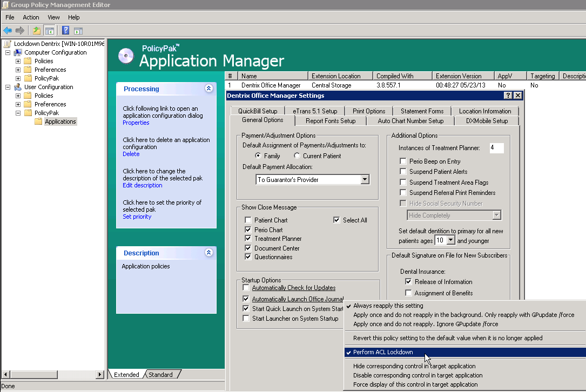Click the PolicyPak disc logo icon
This screenshot has height=392, width=586.
125,56
